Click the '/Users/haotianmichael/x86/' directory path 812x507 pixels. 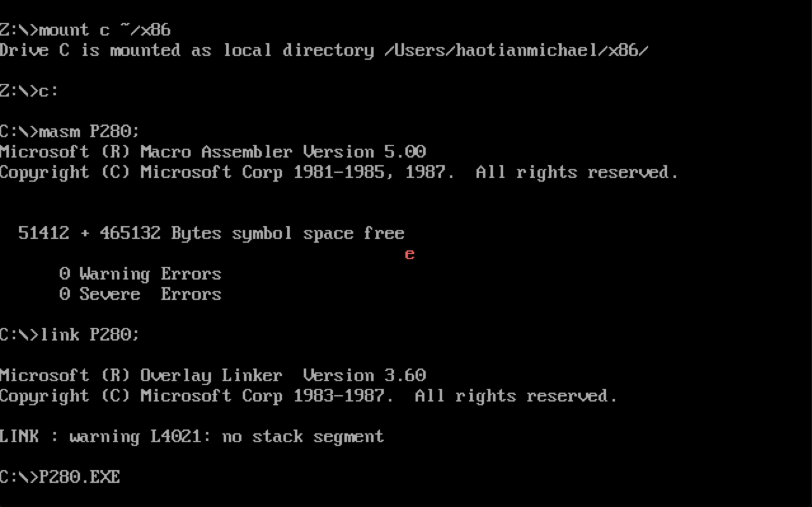[x=516, y=50]
